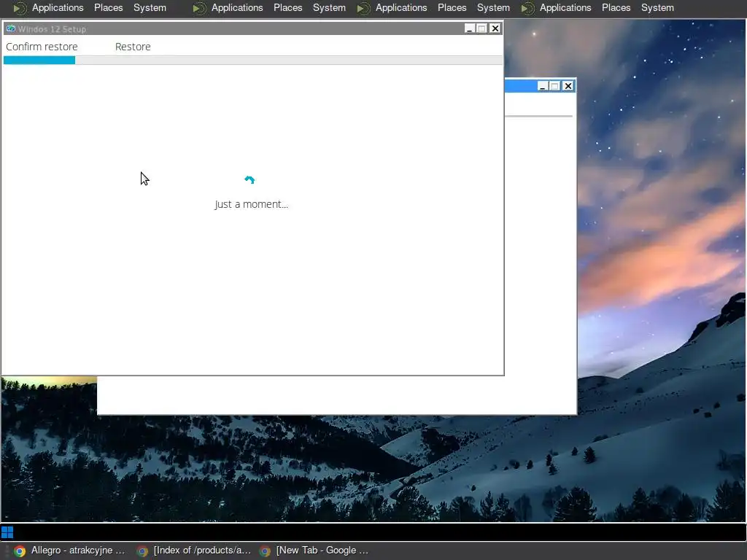The height and width of the screenshot is (560, 747).
Task: Close the background blue-titled window
Action: click(x=568, y=86)
